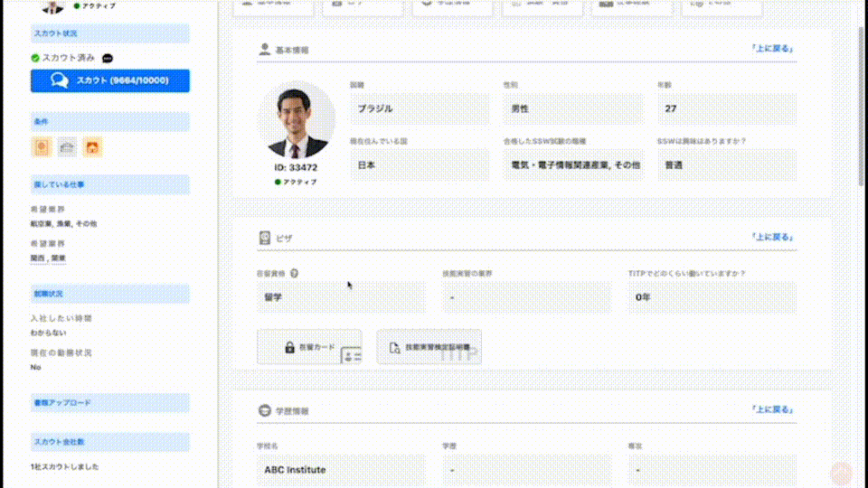
Task: Open the 技能実習検定証明書 document
Action: (x=429, y=347)
